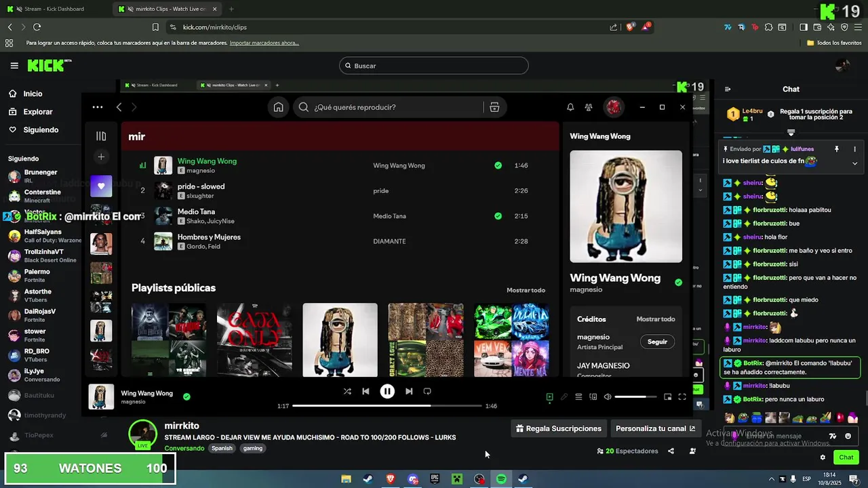Show all credits in Now Playing panel

655,319
